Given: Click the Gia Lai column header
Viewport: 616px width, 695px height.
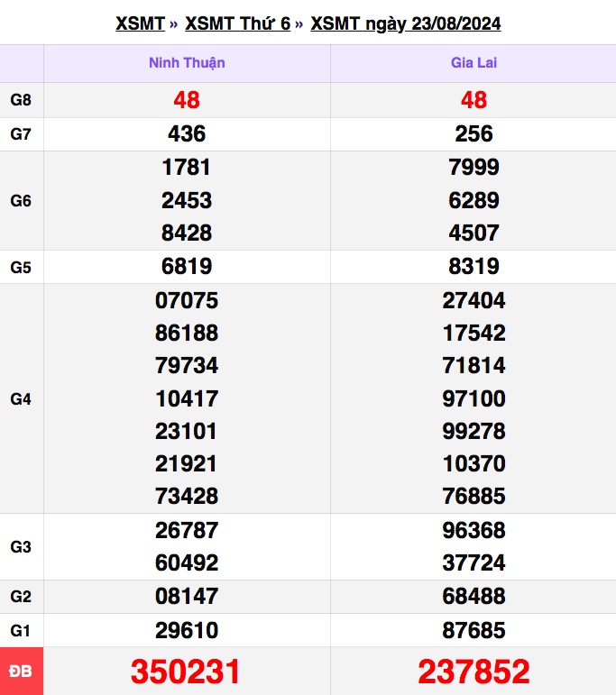Looking at the screenshot, I should coord(473,62).
